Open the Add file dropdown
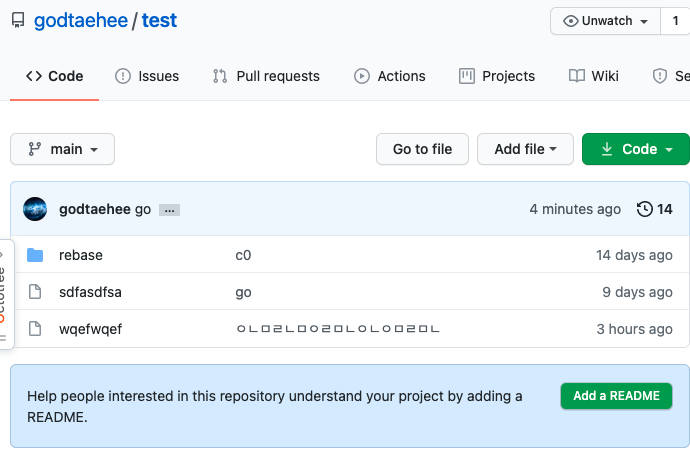Image resolution: width=690 pixels, height=465 pixels. 524,149
